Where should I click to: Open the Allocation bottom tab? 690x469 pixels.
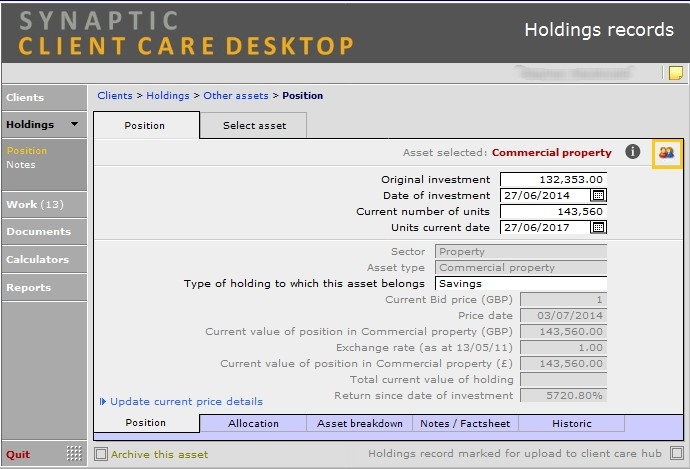pos(253,423)
